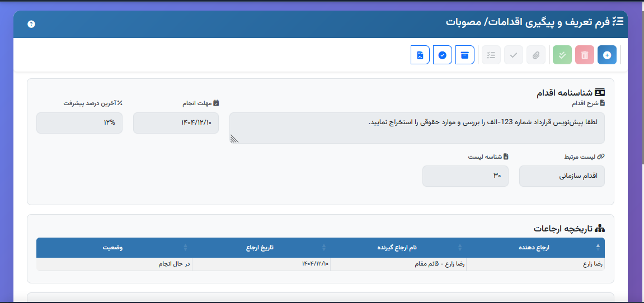Click the paperclip attachment button
644x303 pixels.
[536, 55]
